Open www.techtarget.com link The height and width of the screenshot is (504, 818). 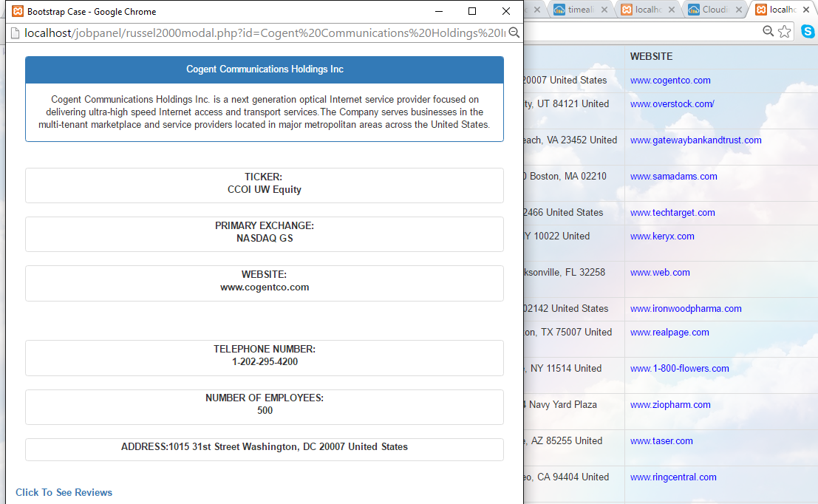tap(672, 212)
